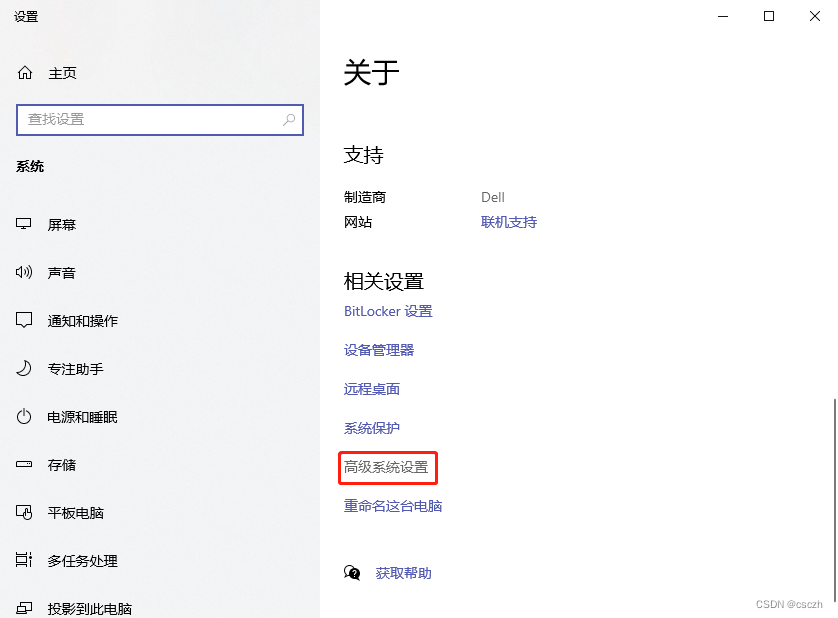Open 多任务处理 settings

coord(82,561)
